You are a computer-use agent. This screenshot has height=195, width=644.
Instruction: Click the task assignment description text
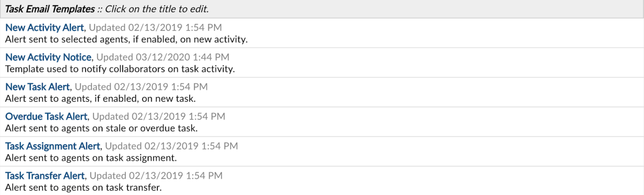tap(91, 158)
